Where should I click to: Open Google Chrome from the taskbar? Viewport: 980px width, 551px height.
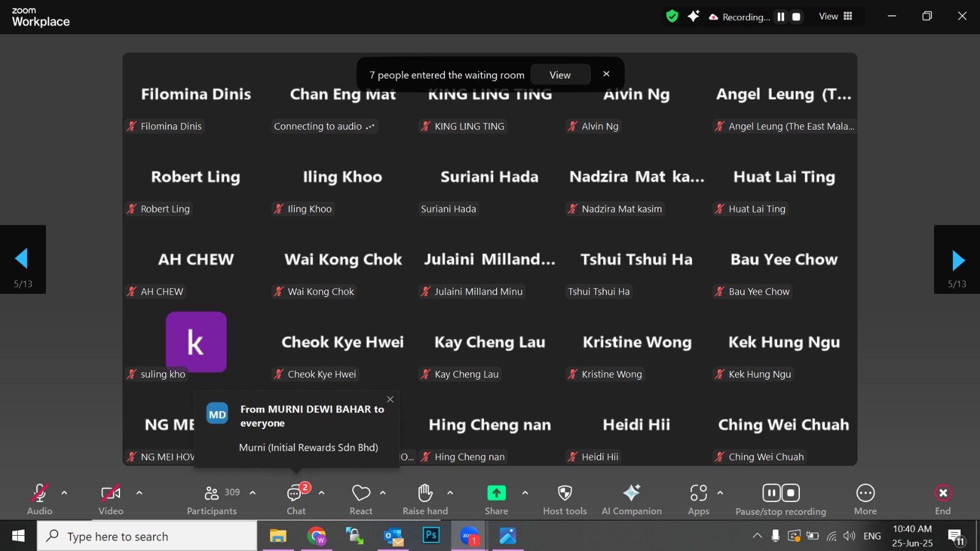(x=317, y=536)
